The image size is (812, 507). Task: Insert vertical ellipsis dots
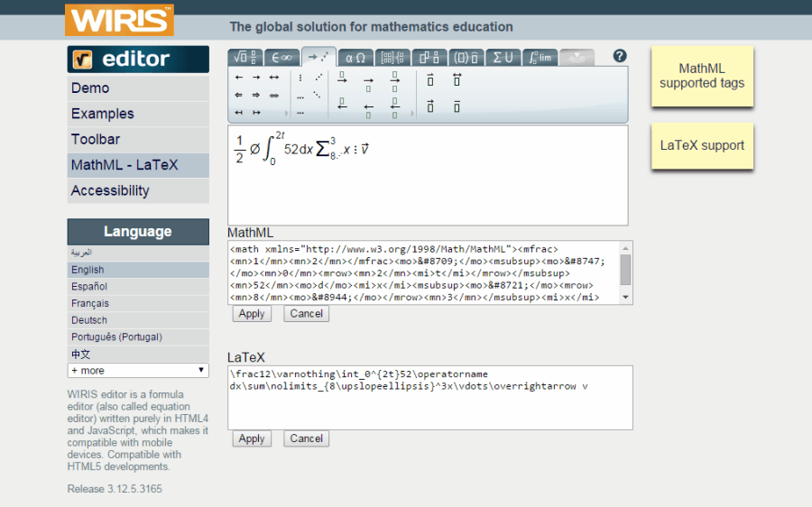click(x=300, y=78)
